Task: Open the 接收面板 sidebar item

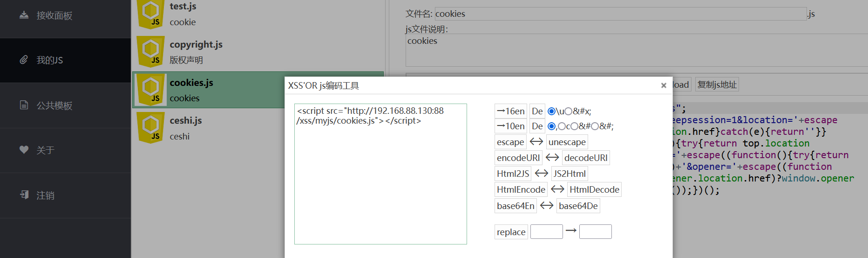Action: [x=65, y=15]
